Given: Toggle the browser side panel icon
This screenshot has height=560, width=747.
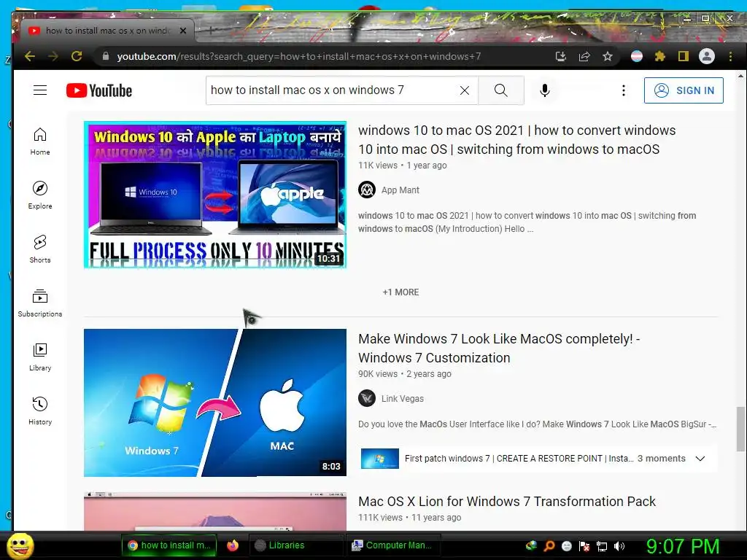Looking at the screenshot, I should pyautogui.click(x=683, y=57).
